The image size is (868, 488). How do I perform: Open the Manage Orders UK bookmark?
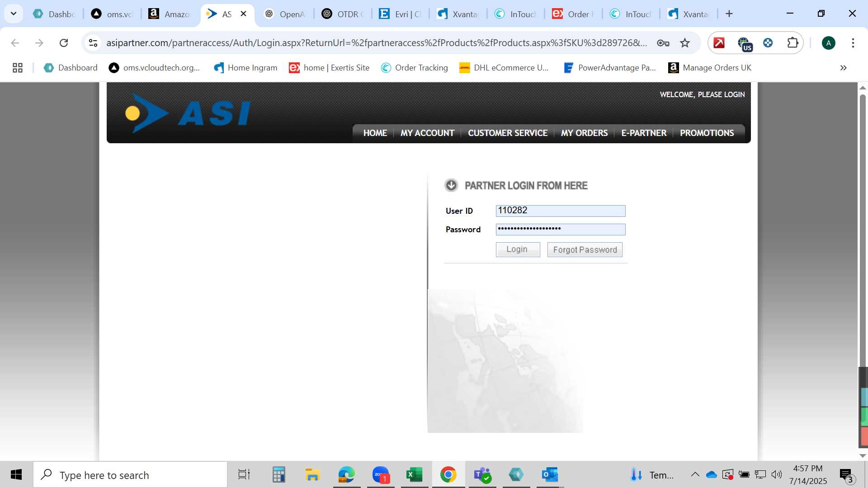(710, 68)
